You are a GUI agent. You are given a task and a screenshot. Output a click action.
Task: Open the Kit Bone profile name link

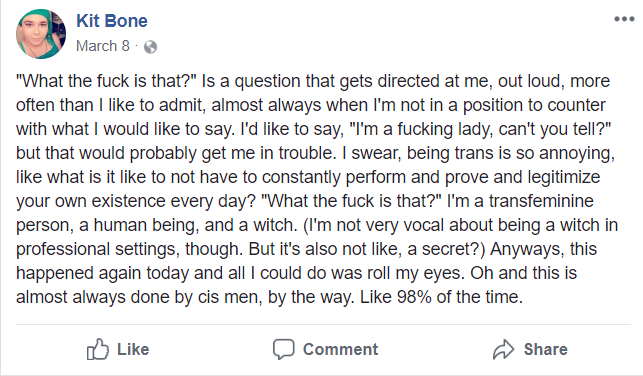[112, 21]
